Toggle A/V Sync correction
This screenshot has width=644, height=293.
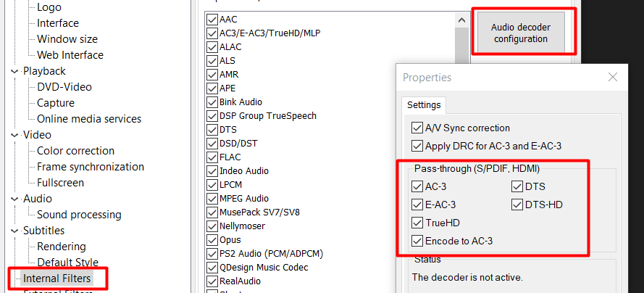tap(417, 128)
